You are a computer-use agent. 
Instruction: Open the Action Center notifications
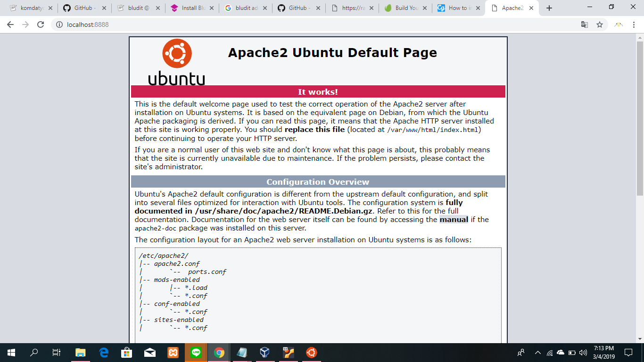click(x=628, y=353)
